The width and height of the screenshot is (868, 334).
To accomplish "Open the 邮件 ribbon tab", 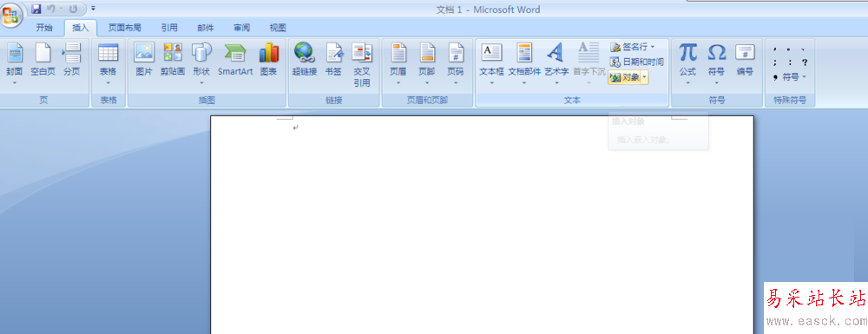I will click(206, 28).
